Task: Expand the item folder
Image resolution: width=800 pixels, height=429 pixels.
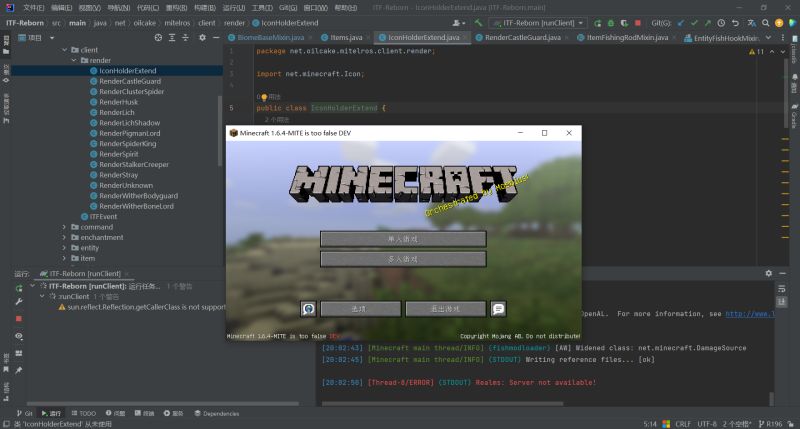Action: [x=64, y=258]
